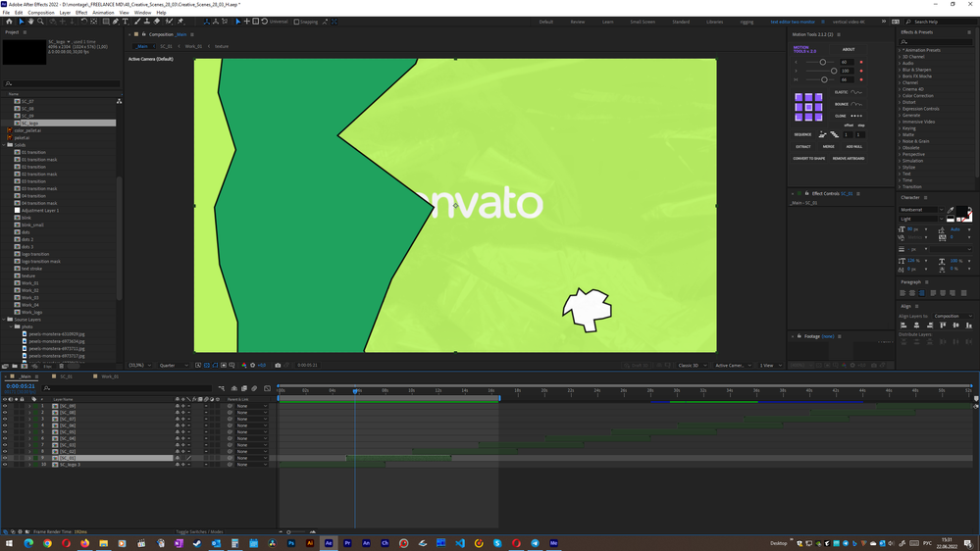Open the Window menu

(142, 13)
